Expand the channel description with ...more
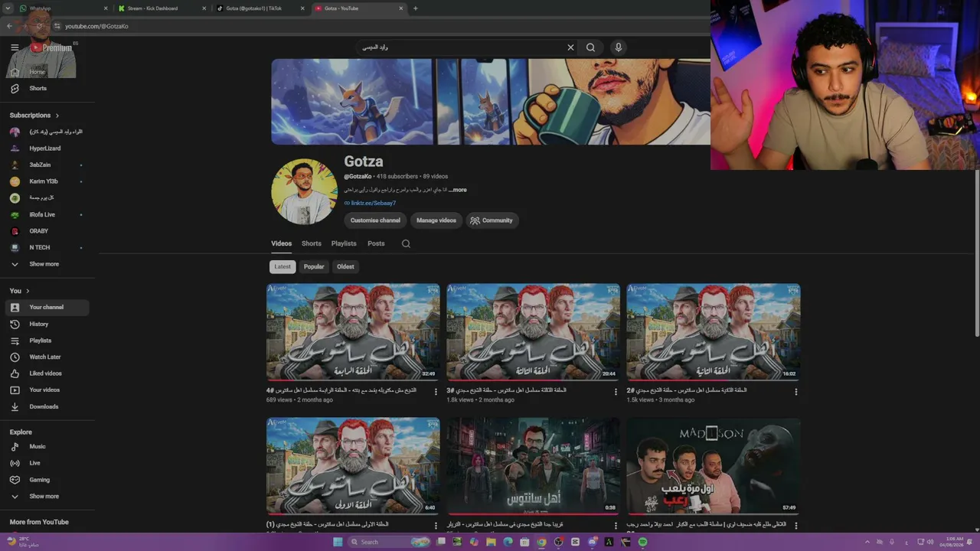 coord(458,190)
